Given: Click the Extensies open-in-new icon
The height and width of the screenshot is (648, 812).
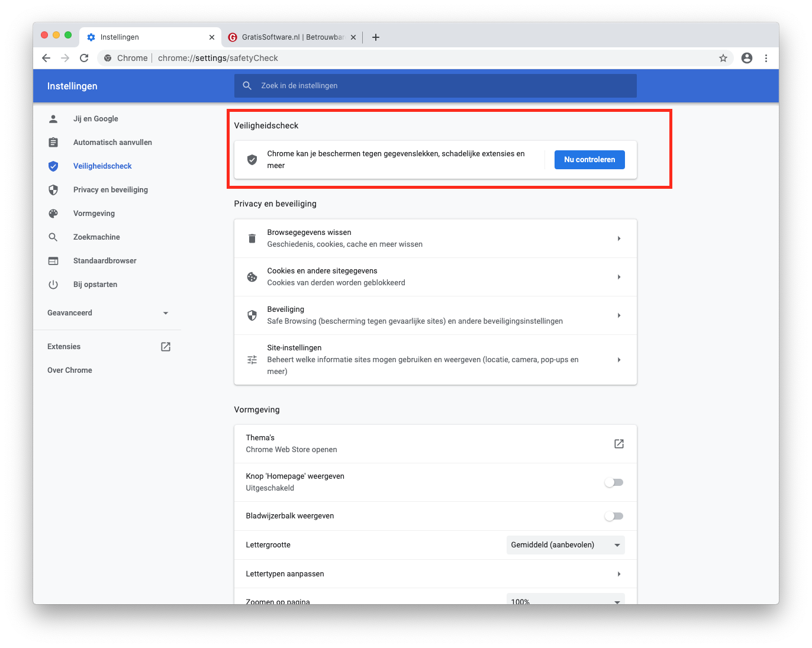Looking at the screenshot, I should (166, 347).
